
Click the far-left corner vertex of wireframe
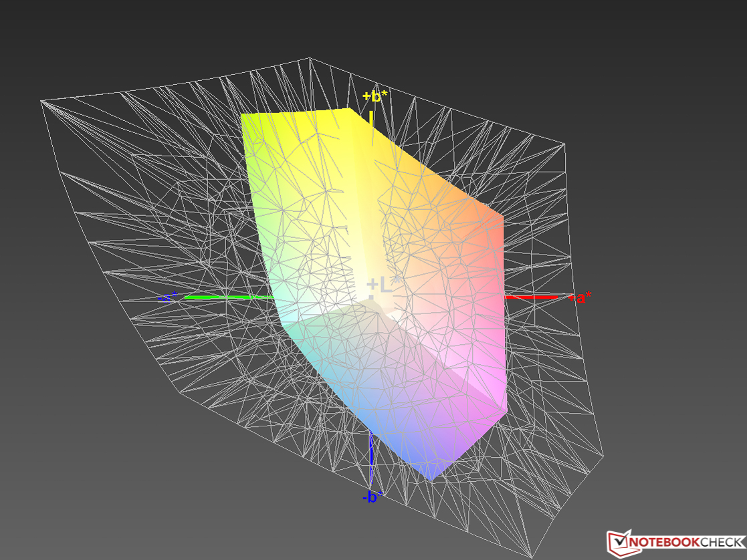41,101
